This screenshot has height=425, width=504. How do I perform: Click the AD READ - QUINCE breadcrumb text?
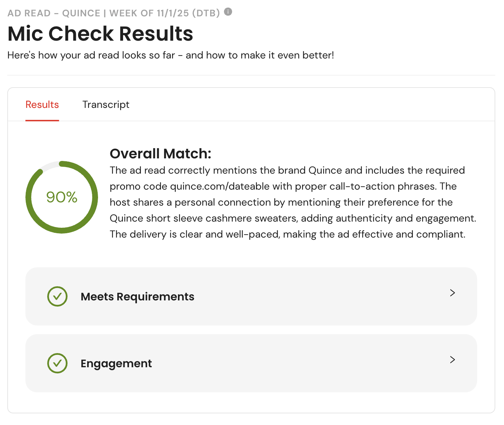tap(54, 13)
